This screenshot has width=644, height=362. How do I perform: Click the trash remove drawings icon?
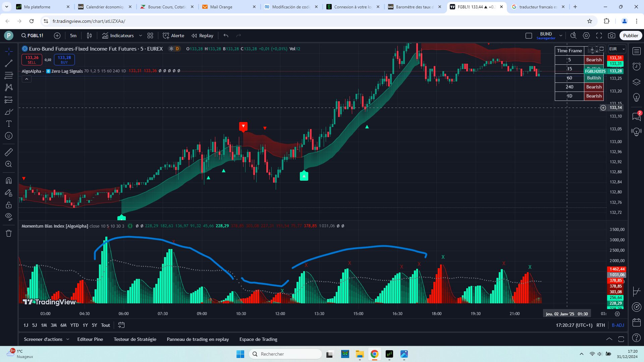coord(9,233)
